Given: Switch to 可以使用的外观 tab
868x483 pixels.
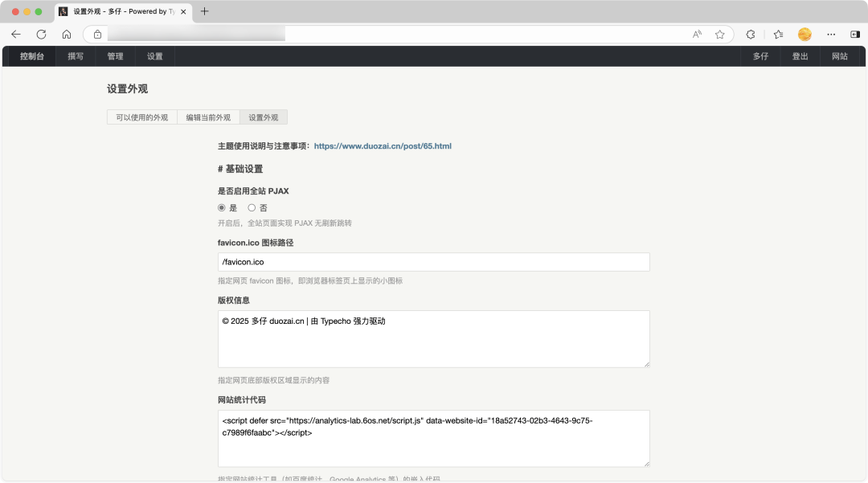Looking at the screenshot, I should [x=141, y=117].
